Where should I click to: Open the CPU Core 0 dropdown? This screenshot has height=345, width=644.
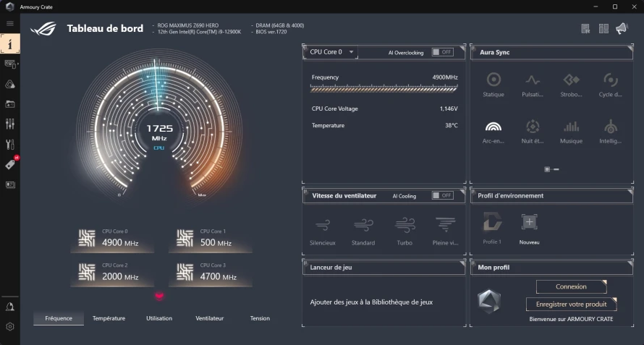tap(331, 52)
